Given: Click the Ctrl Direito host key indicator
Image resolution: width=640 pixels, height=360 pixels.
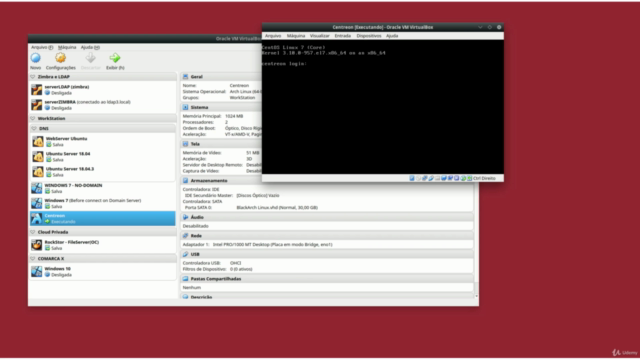Looking at the screenshot, I should (x=484, y=178).
